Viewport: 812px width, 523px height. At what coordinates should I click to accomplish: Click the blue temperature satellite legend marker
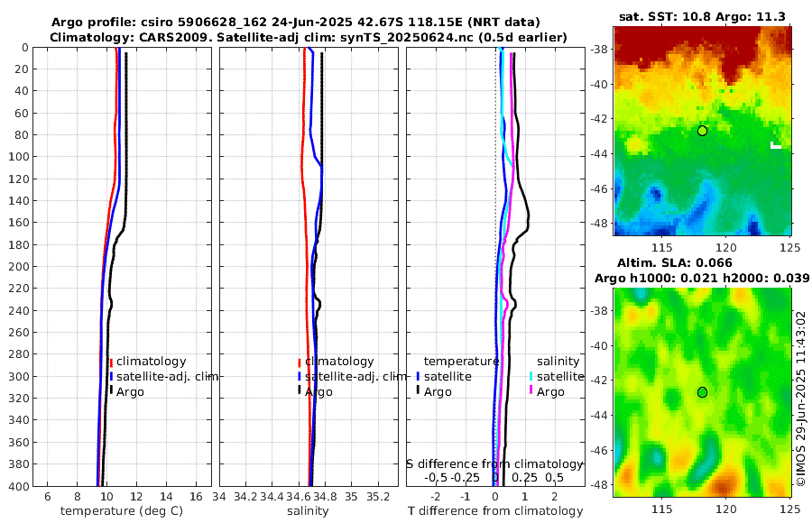pyautogui.click(x=418, y=376)
